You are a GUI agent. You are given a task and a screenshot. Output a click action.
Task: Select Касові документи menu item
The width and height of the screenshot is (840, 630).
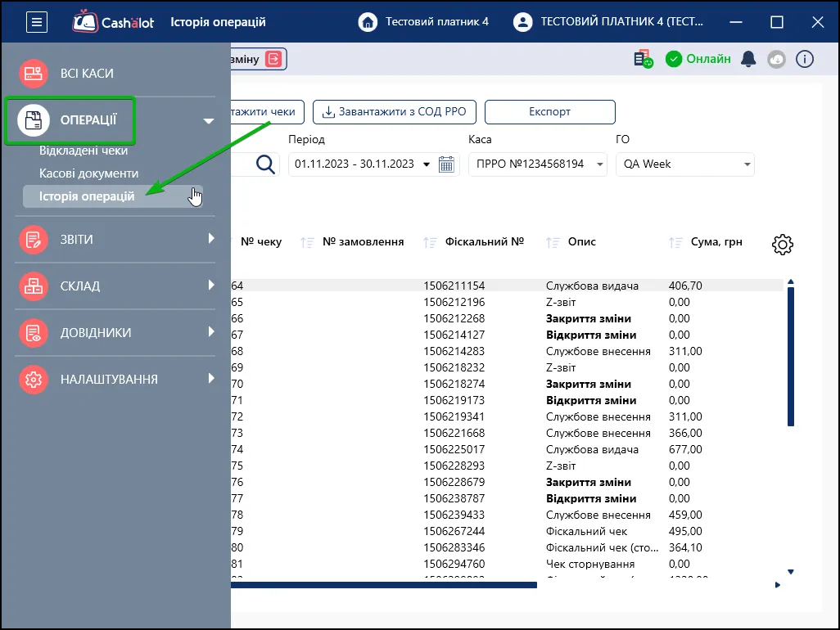[88, 173]
